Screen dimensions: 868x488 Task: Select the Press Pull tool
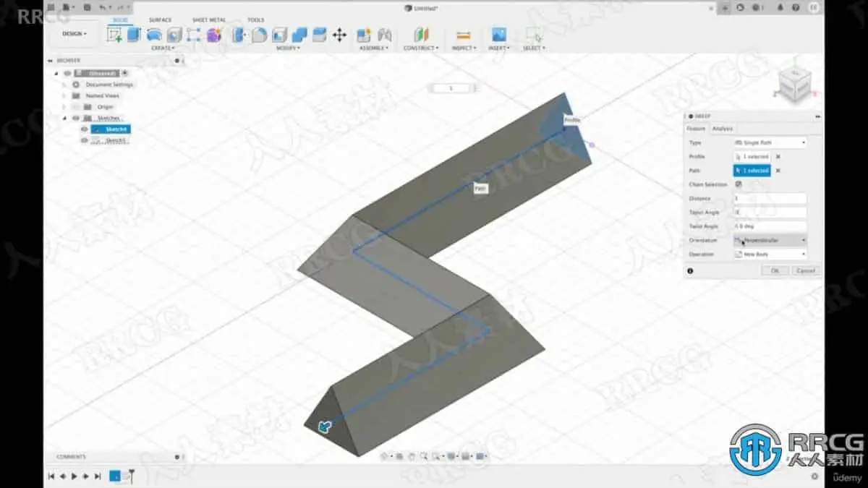pos(239,35)
